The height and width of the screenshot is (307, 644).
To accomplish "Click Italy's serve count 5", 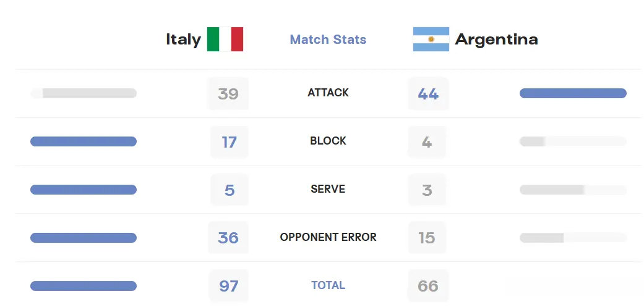I will (x=229, y=190).
